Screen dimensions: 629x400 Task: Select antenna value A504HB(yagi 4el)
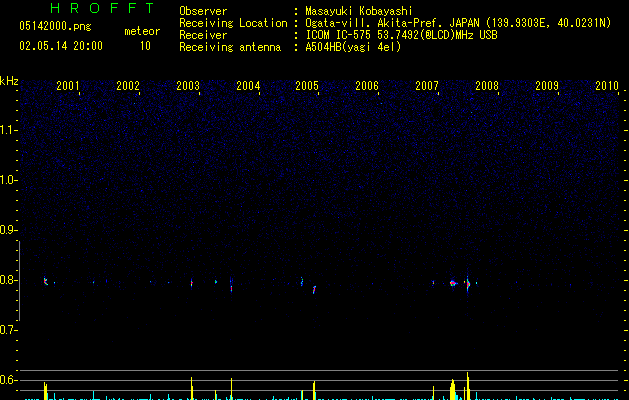[353, 47]
